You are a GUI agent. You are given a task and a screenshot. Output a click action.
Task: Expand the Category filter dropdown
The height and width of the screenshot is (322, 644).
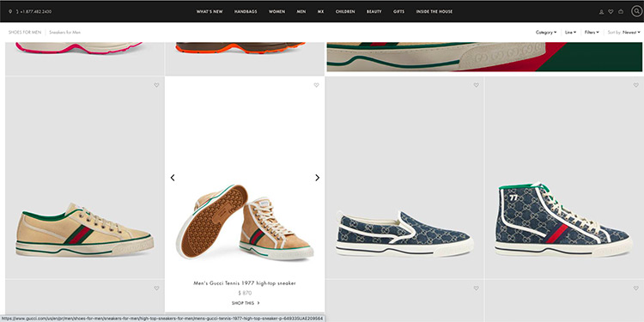[x=546, y=32]
